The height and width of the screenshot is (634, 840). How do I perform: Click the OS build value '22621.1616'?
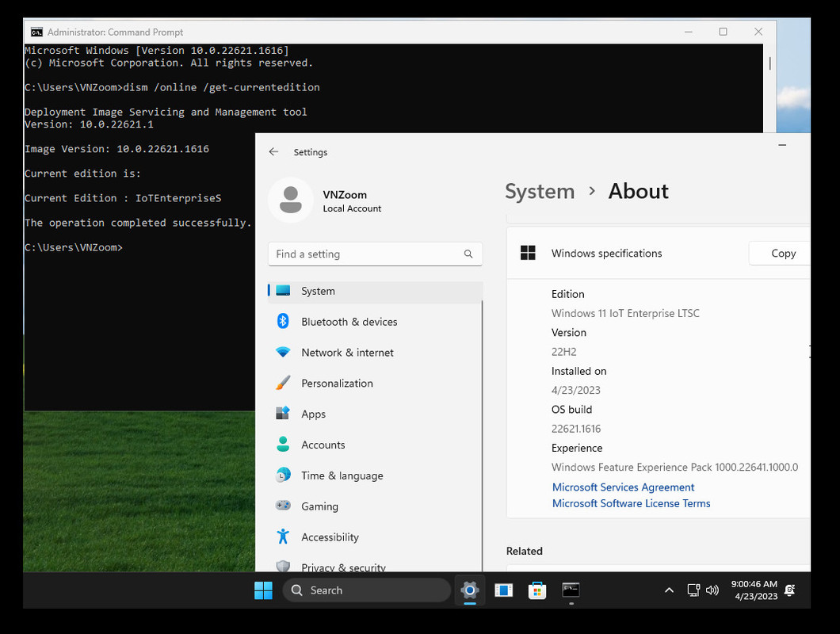point(576,429)
